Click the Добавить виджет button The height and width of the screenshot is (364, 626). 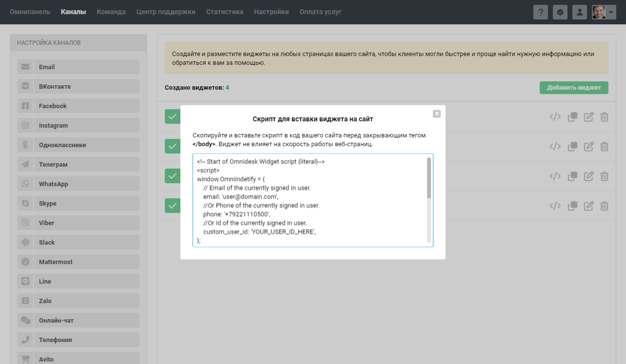pos(574,88)
